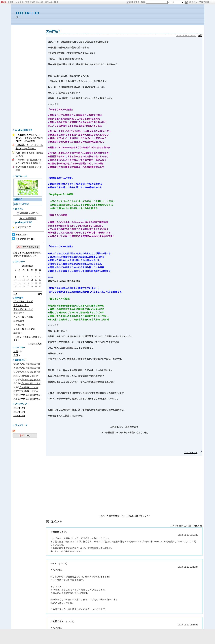Click the goo blog banner button under ブックマーク
Viewport: 215px width, 644px height.
(x=25, y=435)
